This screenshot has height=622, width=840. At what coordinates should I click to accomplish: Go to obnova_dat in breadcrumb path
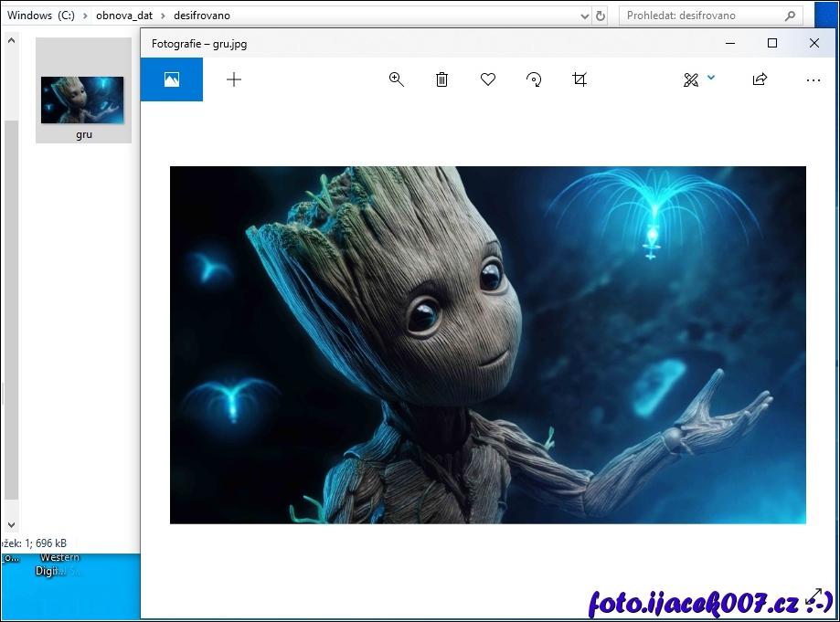pos(124,16)
